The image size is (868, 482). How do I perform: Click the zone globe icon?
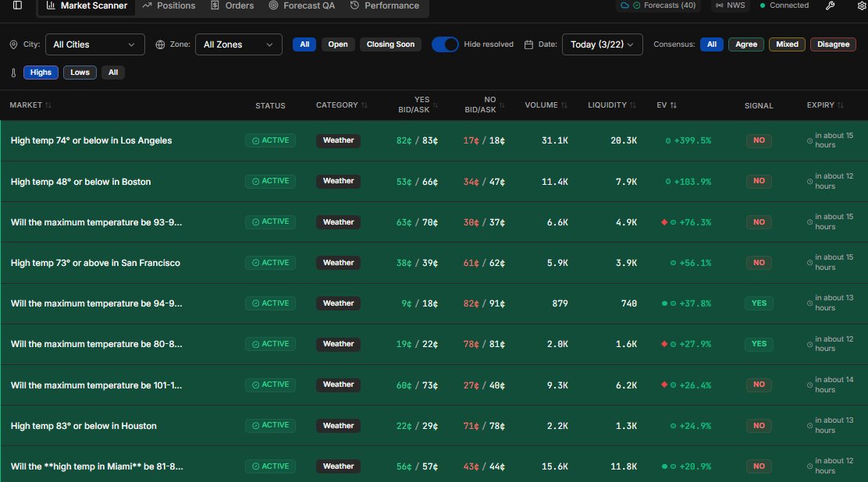pos(160,44)
